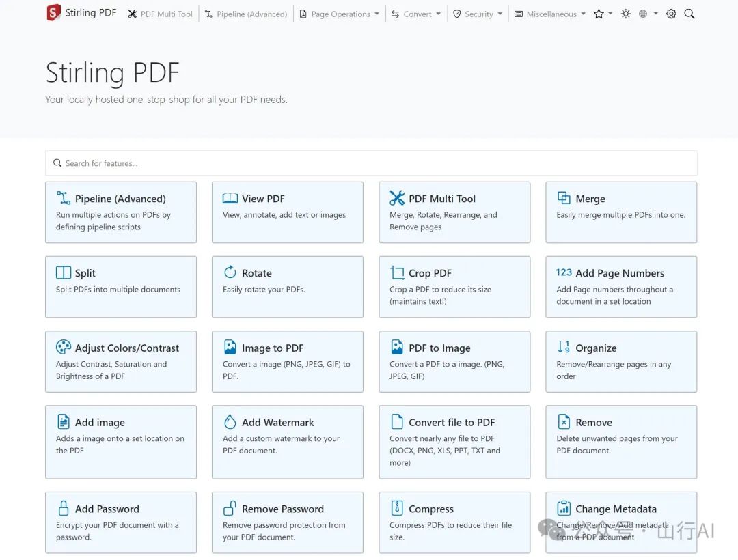Click 'Easily rotate your PDFs.' text

point(264,289)
